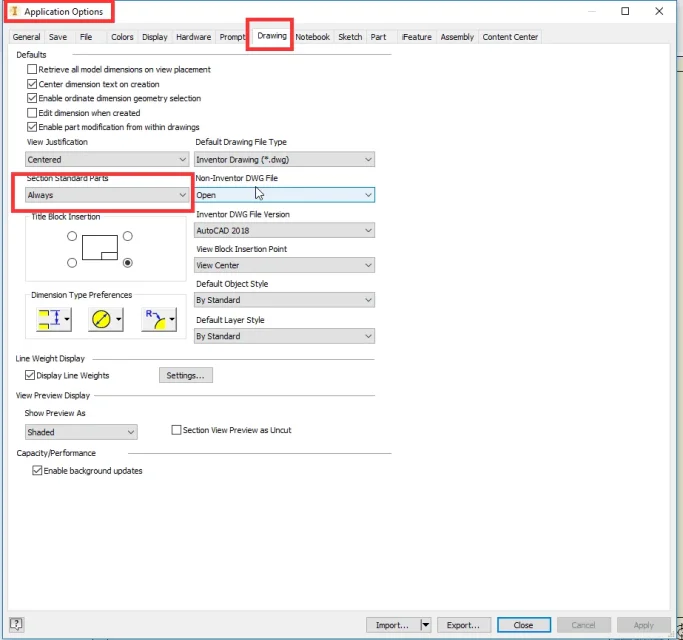Screen dimensions: 683x640
Task: Toggle Enable background updates checkbox
Action: point(37,471)
